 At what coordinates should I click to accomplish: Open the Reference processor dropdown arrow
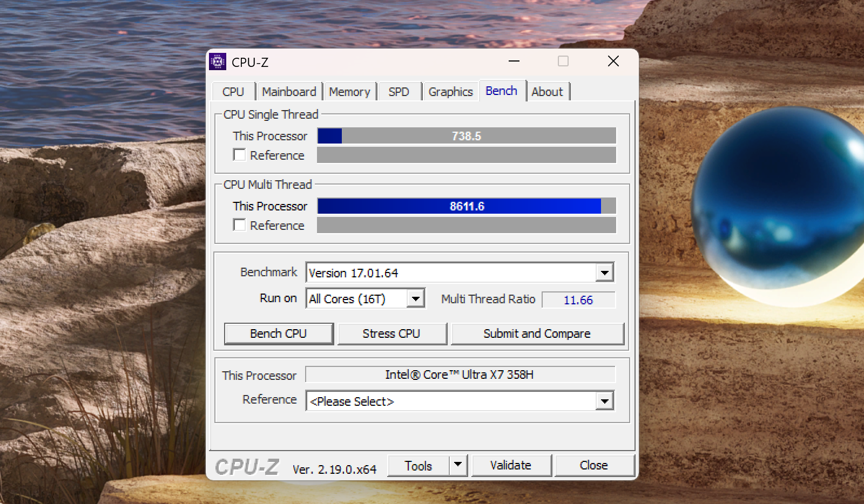pos(605,401)
